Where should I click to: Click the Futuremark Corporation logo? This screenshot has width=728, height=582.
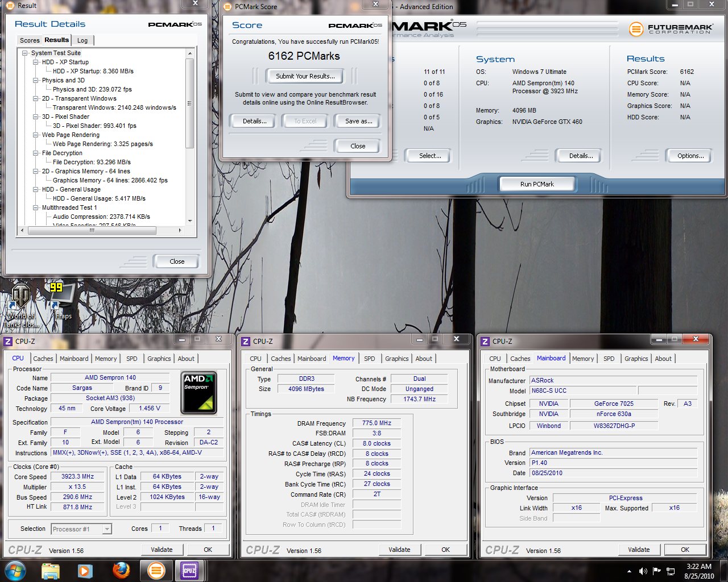[671, 29]
